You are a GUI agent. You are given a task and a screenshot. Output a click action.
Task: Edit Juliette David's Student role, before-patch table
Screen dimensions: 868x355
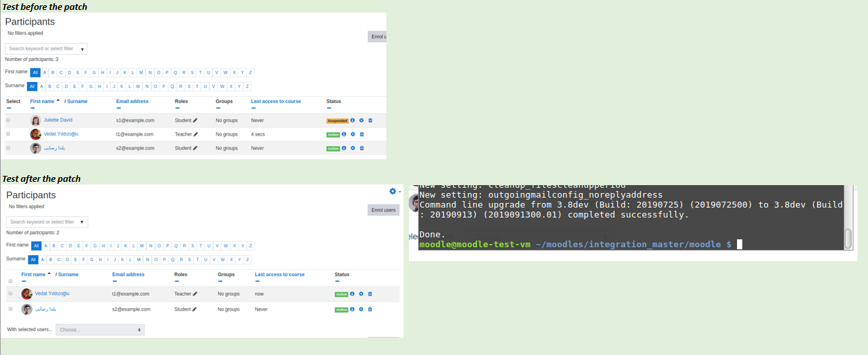coord(195,120)
